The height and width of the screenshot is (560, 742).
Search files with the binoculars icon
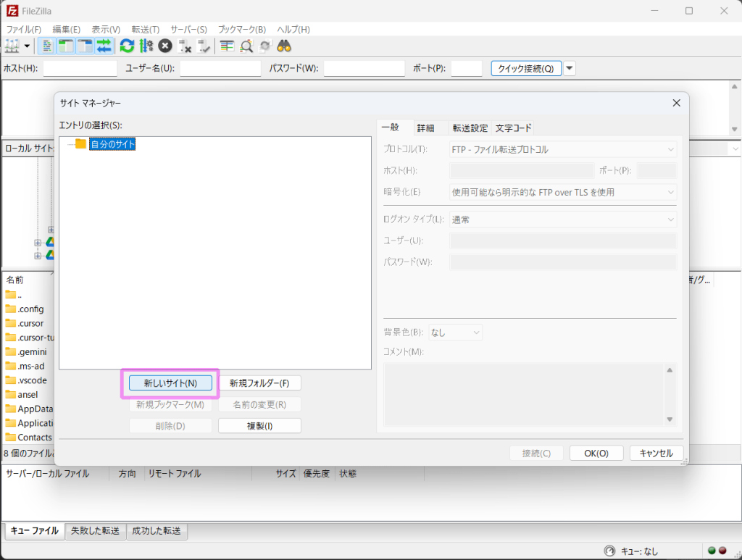[284, 46]
